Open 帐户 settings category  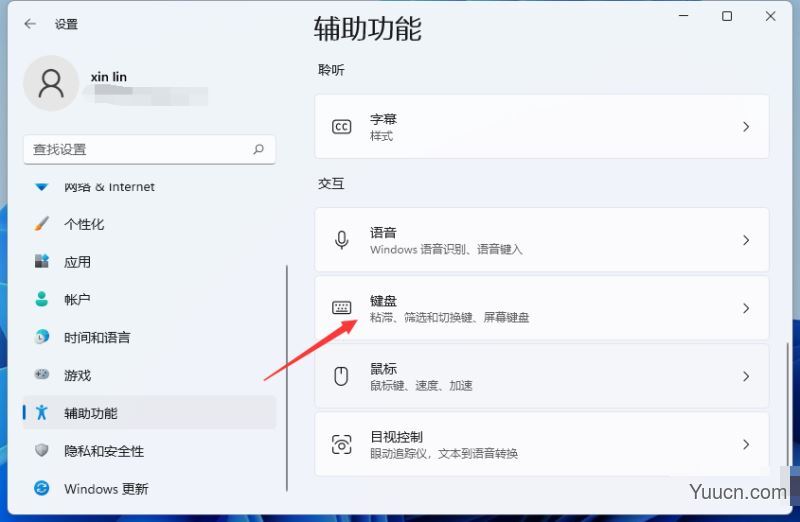tap(149, 300)
